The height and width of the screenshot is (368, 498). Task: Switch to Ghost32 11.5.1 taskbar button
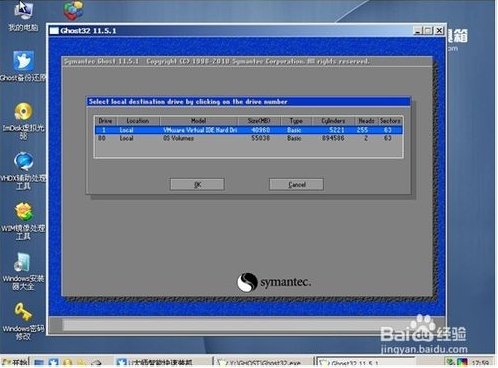[365, 363]
